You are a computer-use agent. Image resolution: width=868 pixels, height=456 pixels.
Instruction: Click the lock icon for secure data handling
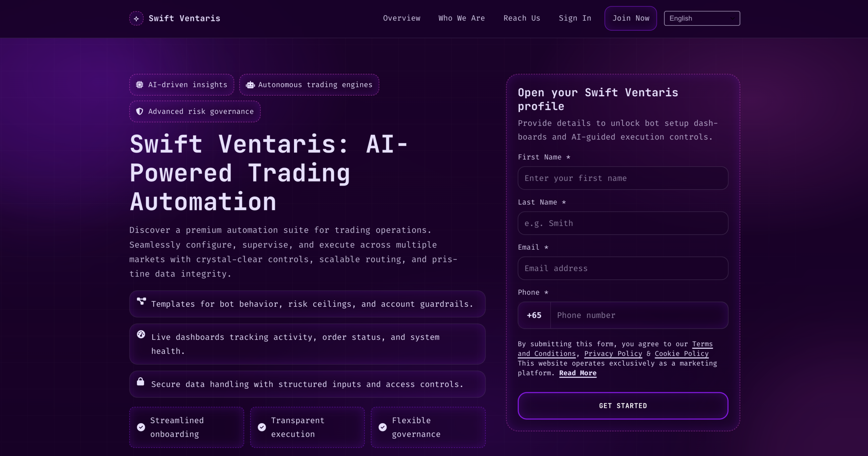(141, 381)
